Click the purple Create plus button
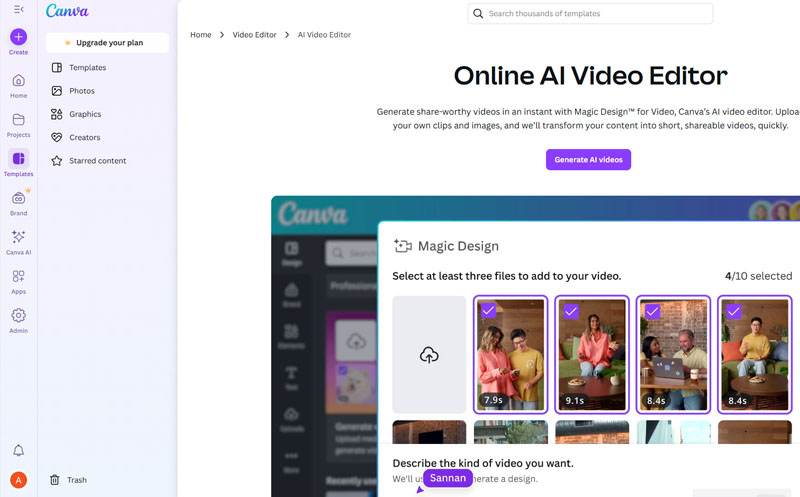800x497 pixels. coord(18,37)
